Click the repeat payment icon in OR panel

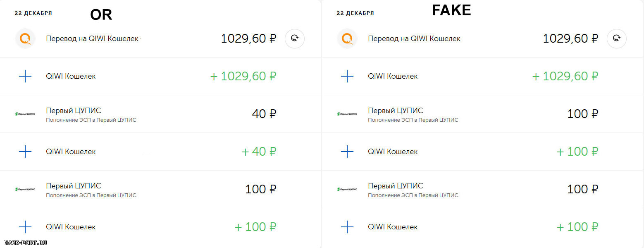295,39
